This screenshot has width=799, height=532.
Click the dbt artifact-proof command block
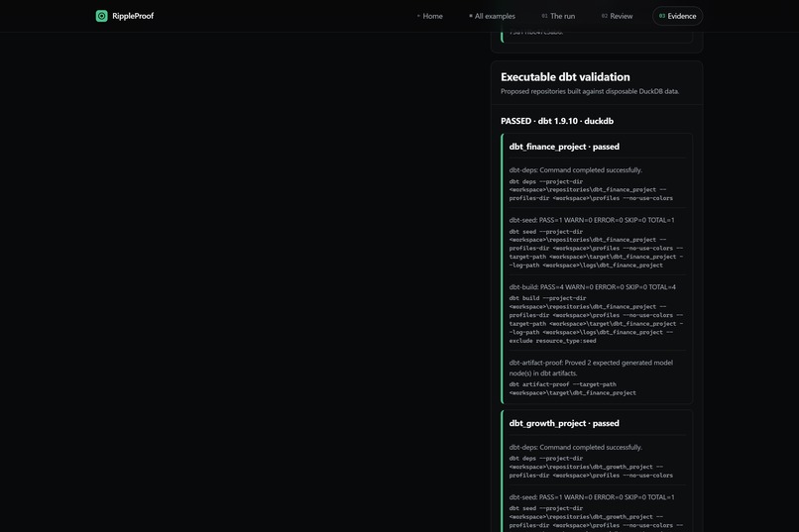click(572, 388)
